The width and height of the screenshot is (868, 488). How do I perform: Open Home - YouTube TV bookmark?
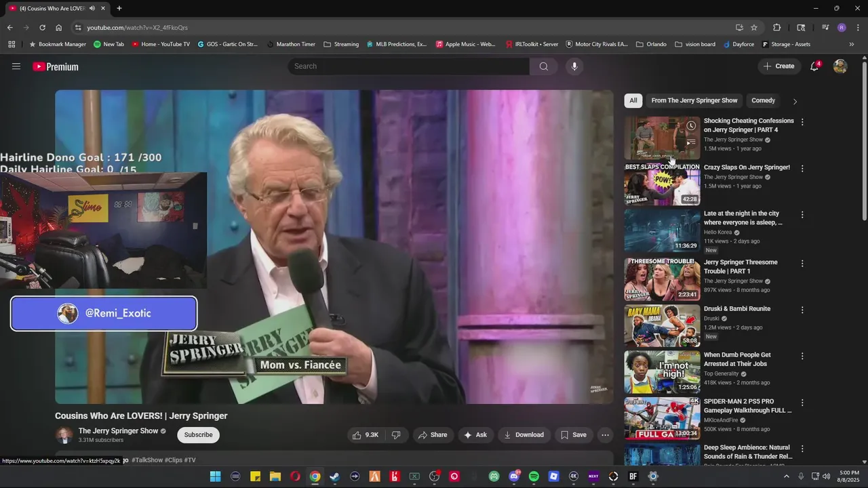pos(161,44)
